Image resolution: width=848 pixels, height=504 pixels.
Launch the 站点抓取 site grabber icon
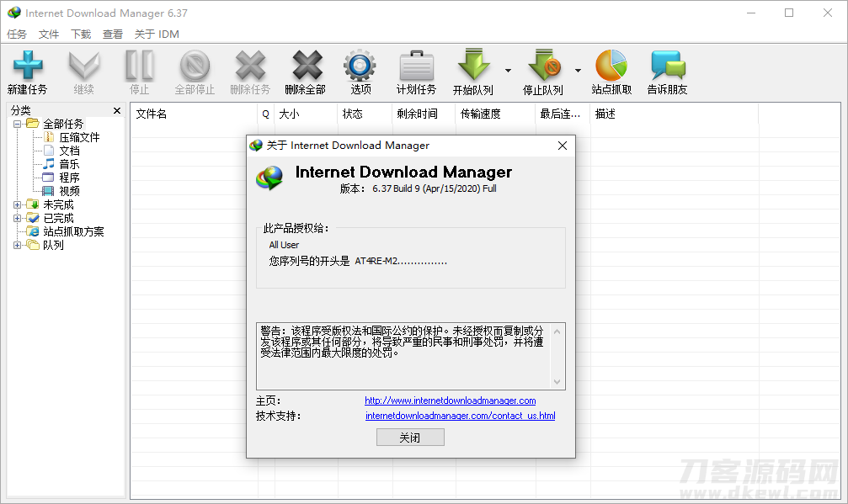click(x=611, y=66)
